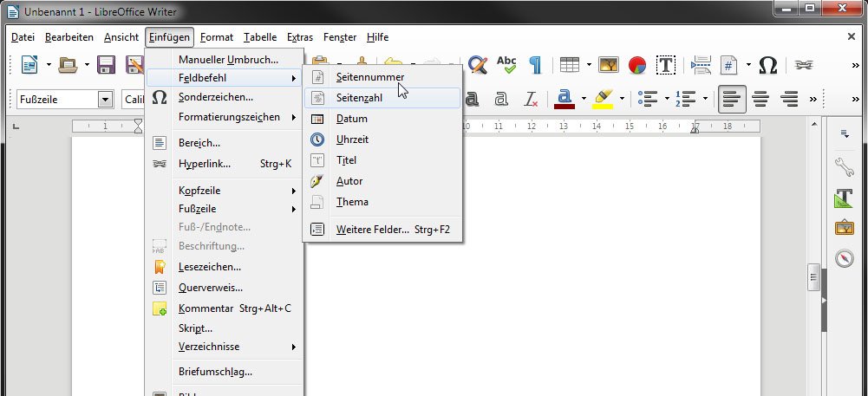Align paragraph text right

(x=789, y=100)
